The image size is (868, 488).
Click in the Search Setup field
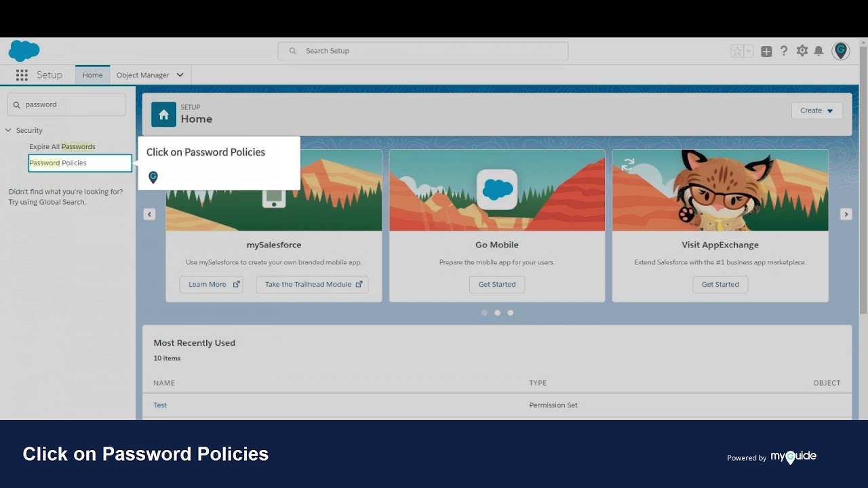(422, 51)
